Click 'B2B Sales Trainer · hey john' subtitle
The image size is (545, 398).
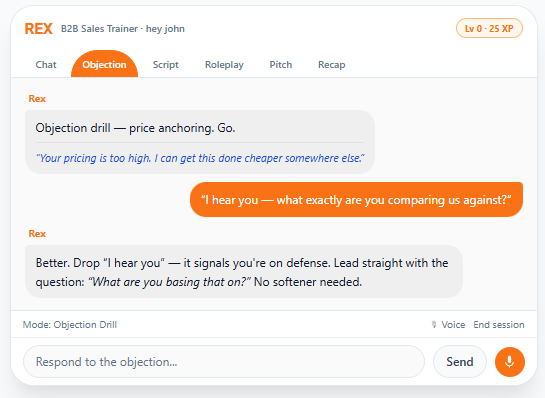(x=123, y=29)
